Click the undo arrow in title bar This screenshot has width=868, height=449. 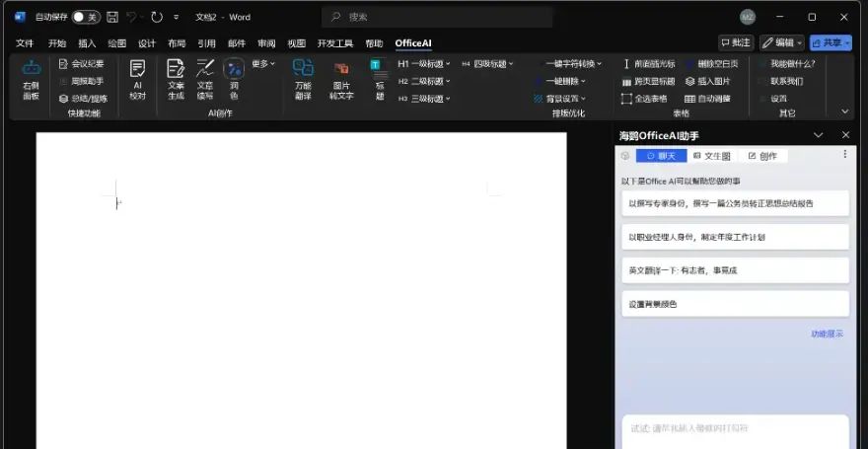[132, 17]
